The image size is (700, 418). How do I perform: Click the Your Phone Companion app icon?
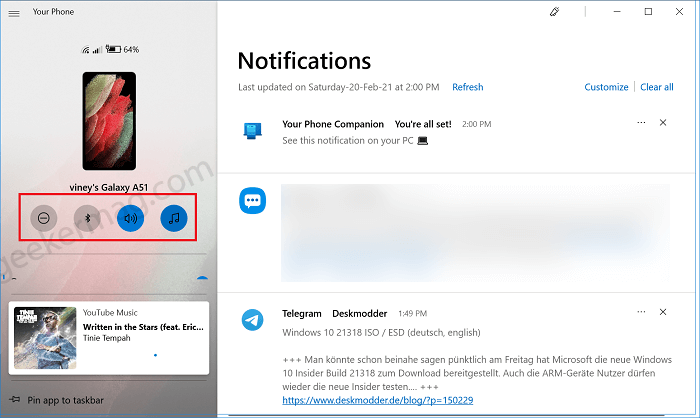253,131
